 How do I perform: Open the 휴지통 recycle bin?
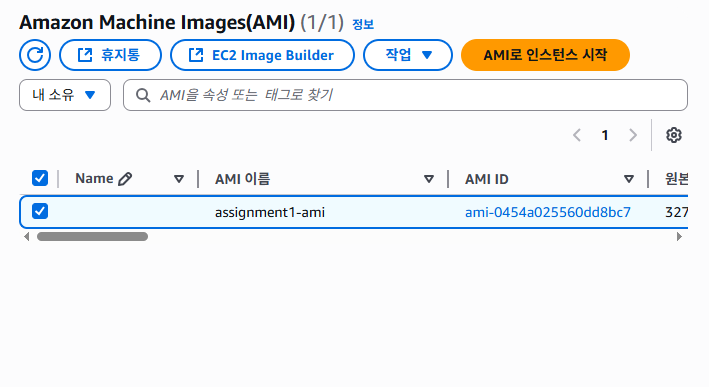coord(110,55)
